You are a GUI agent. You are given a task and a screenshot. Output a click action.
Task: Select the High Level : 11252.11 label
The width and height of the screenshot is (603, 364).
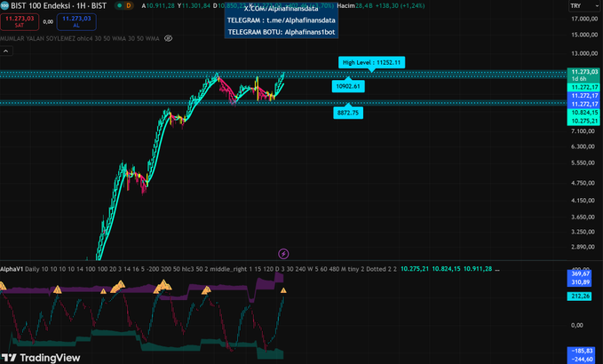(371, 62)
